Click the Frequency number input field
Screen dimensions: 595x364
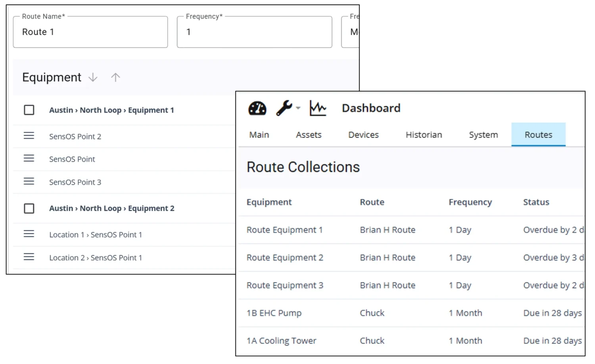(254, 32)
